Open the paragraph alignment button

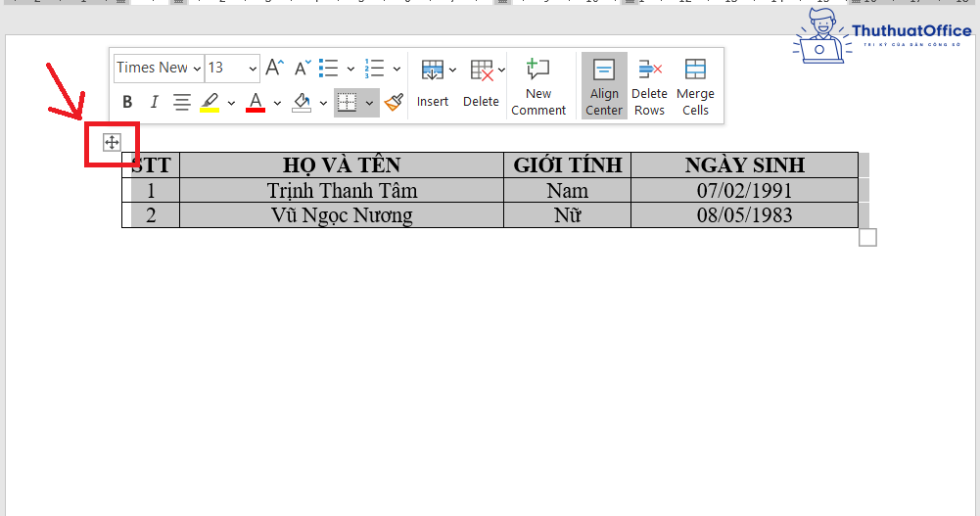182,102
